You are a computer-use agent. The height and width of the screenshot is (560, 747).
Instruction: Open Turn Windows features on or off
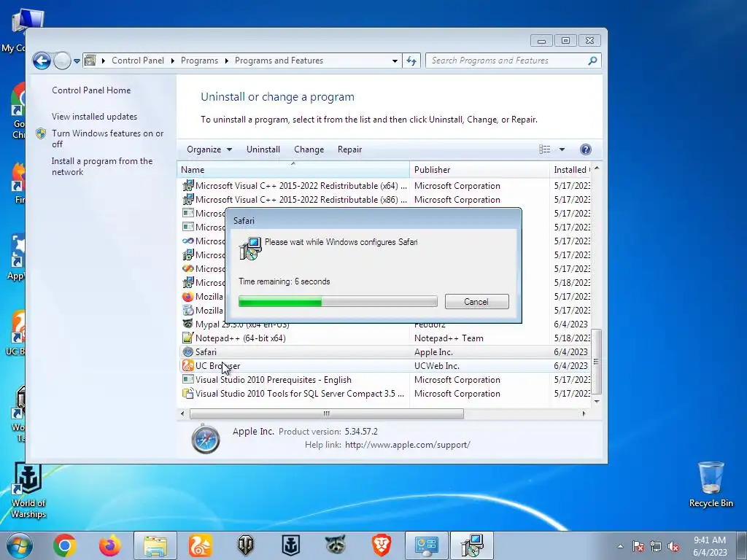(107, 139)
